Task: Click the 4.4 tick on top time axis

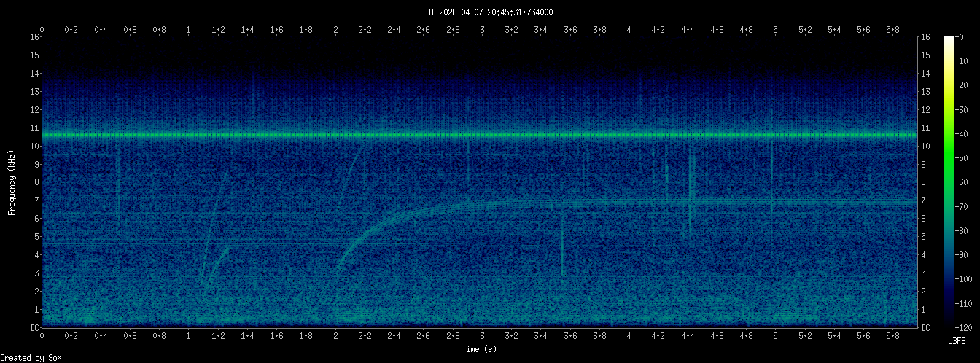Action: 688,29
